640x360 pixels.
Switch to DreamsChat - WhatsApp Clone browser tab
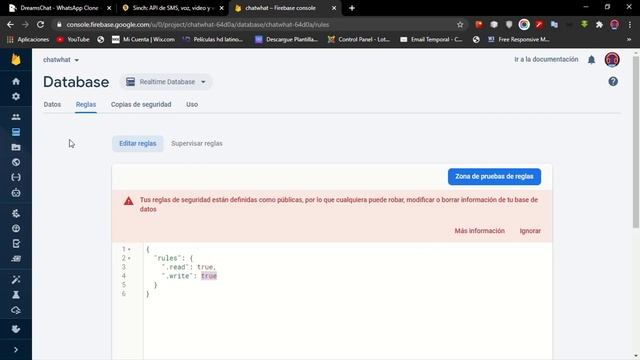click(x=60, y=8)
